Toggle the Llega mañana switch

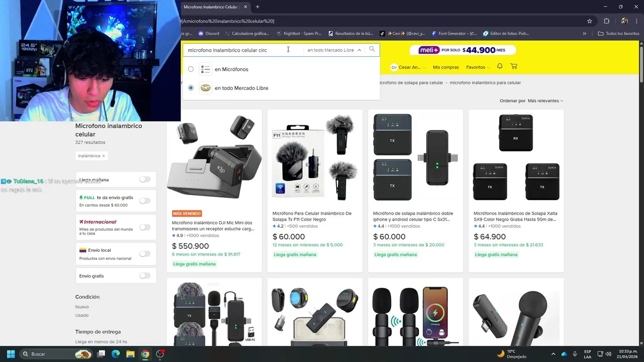click(x=145, y=179)
